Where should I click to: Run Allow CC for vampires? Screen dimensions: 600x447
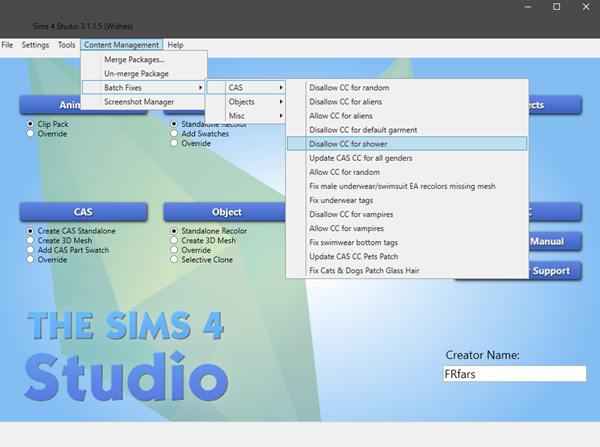[407, 228]
